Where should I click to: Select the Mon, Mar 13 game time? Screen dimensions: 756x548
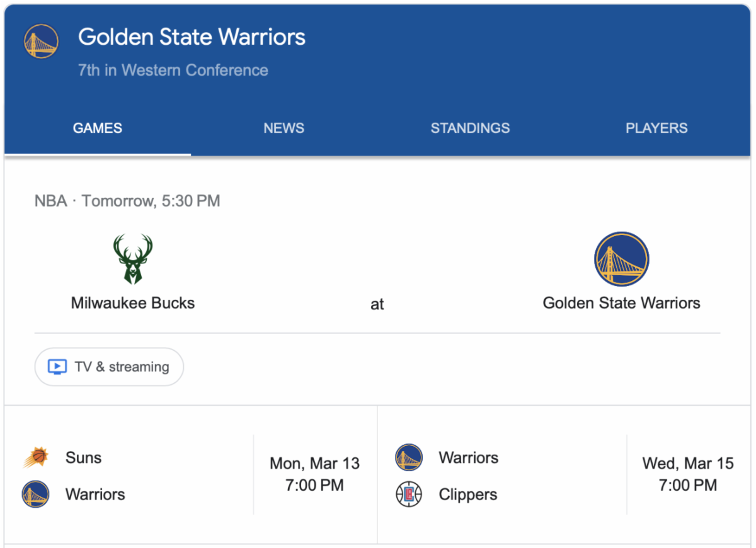(x=314, y=474)
